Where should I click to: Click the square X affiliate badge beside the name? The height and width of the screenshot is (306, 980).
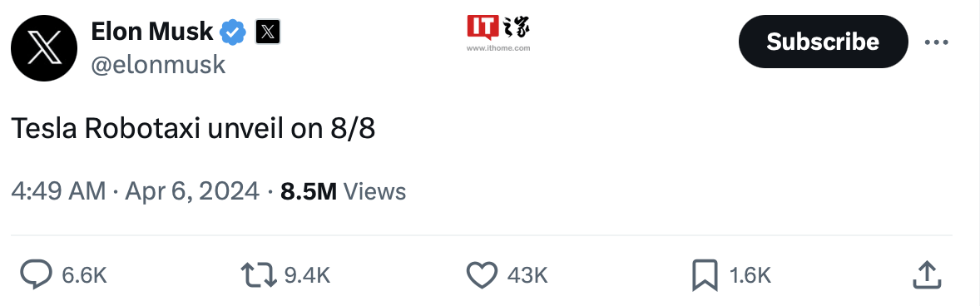click(268, 32)
